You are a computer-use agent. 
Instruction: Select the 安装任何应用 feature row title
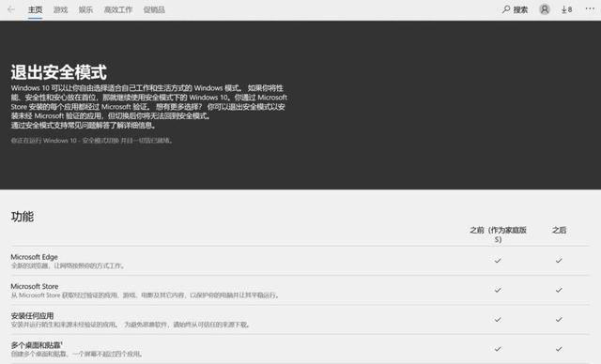(x=32, y=316)
